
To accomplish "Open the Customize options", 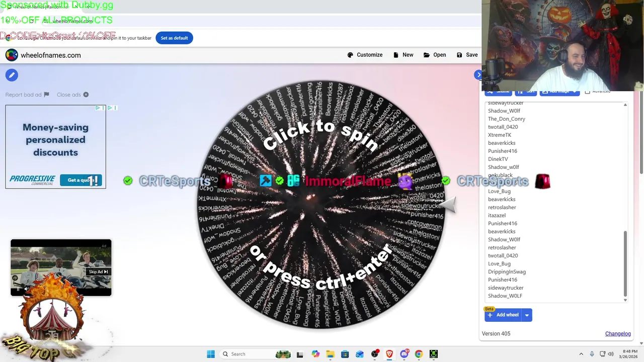I will pos(365,55).
